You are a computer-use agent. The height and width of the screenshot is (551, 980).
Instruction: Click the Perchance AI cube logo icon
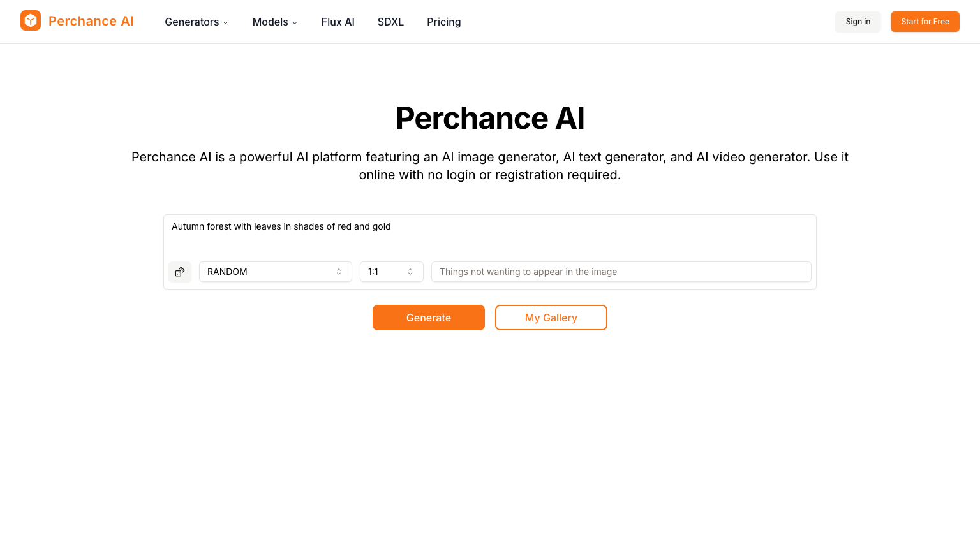point(30,20)
